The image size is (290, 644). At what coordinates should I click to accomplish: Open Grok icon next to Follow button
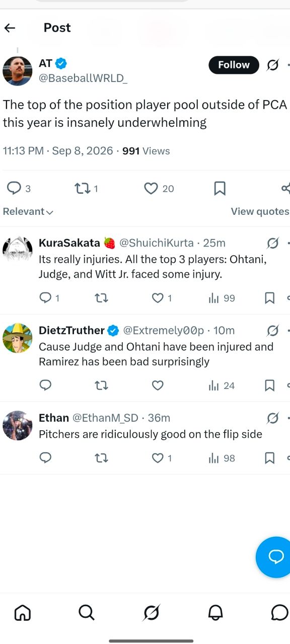[272, 65]
